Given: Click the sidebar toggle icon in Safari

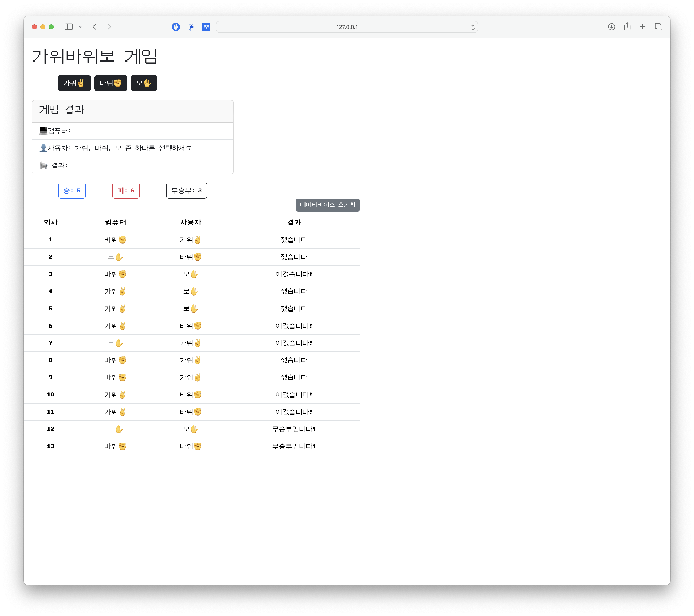Looking at the screenshot, I should click(69, 27).
